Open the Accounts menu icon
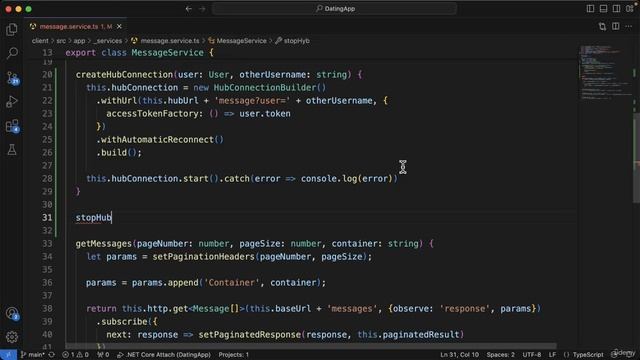The width and height of the screenshot is (640, 360). (12, 313)
